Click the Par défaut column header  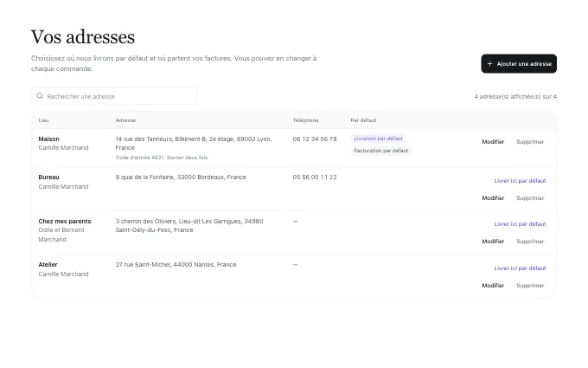click(x=363, y=120)
